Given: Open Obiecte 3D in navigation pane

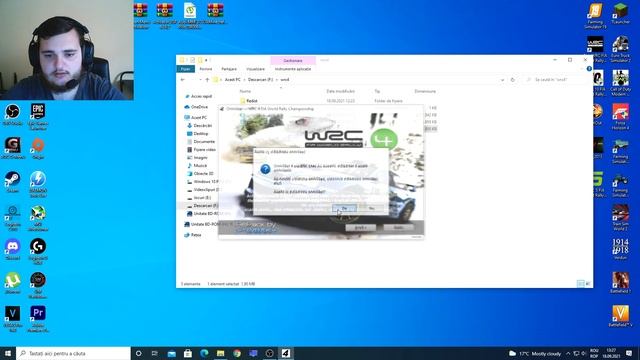Looking at the screenshot, I should point(200,173).
